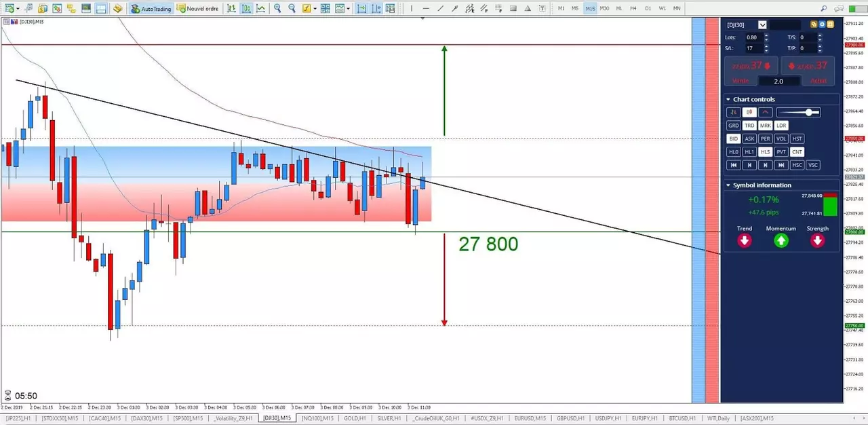868x425 pixels.
Task: Toggle the MRK chart control
Action: (765, 126)
